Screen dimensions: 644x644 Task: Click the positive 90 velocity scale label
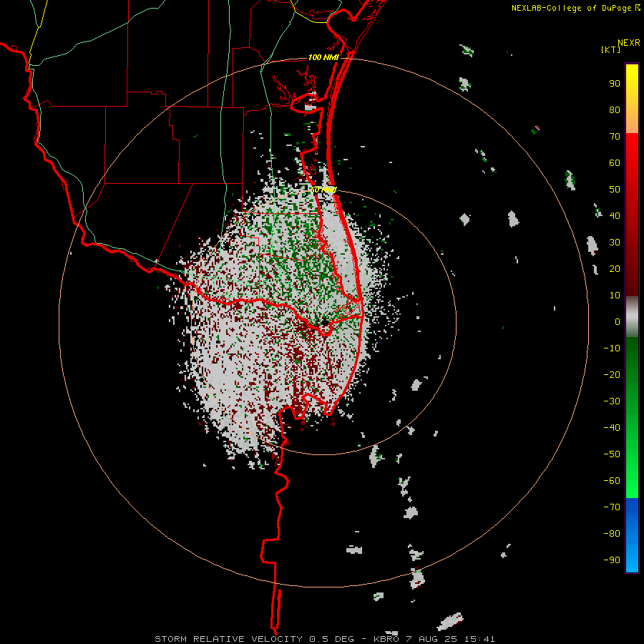click(615, 84)
